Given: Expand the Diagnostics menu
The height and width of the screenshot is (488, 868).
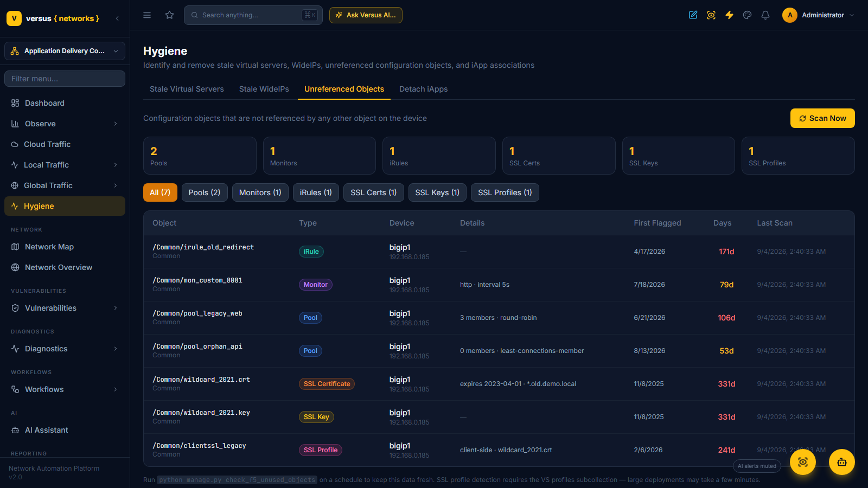Looking at the screenshot, I should pos(65,349).
